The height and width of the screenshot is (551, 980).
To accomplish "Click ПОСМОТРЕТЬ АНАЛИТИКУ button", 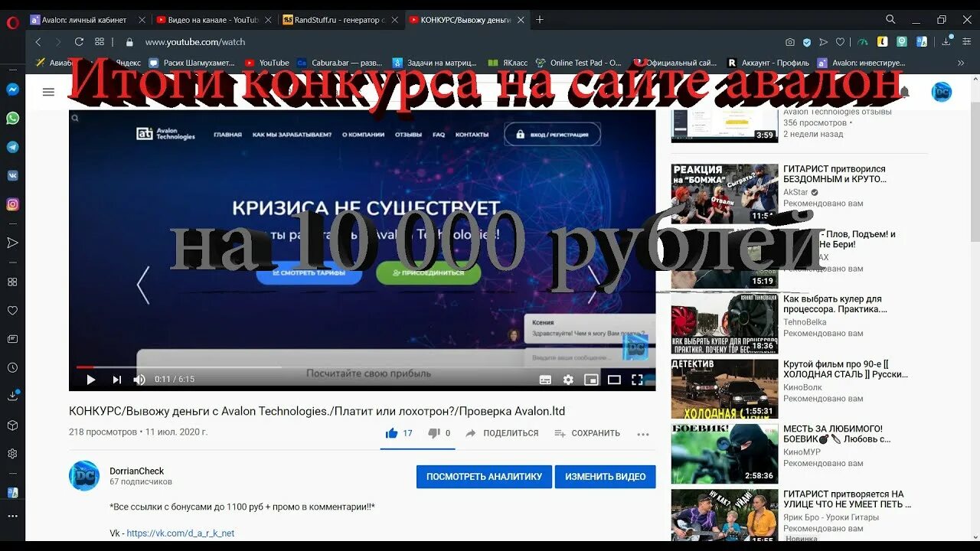I will 484,476.
